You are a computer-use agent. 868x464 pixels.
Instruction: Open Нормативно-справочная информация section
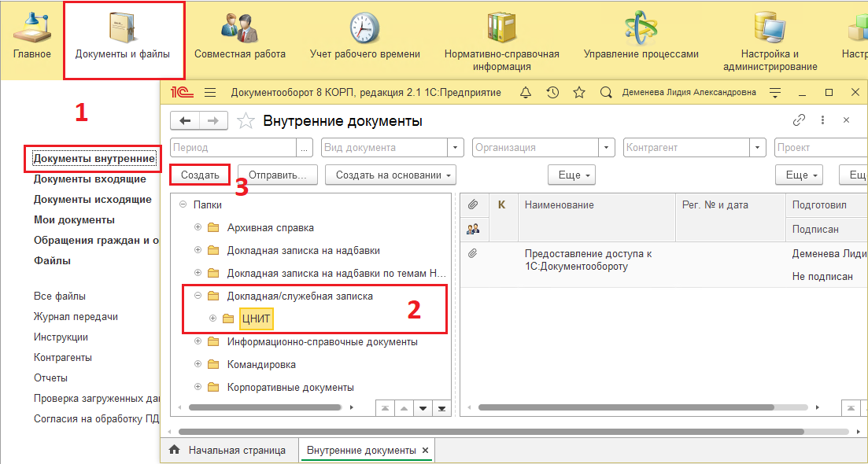501,41
